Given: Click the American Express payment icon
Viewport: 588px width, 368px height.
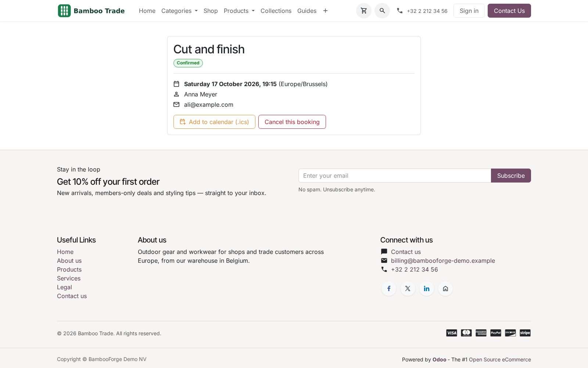Looking at the screenshot, I should [481, 333].
